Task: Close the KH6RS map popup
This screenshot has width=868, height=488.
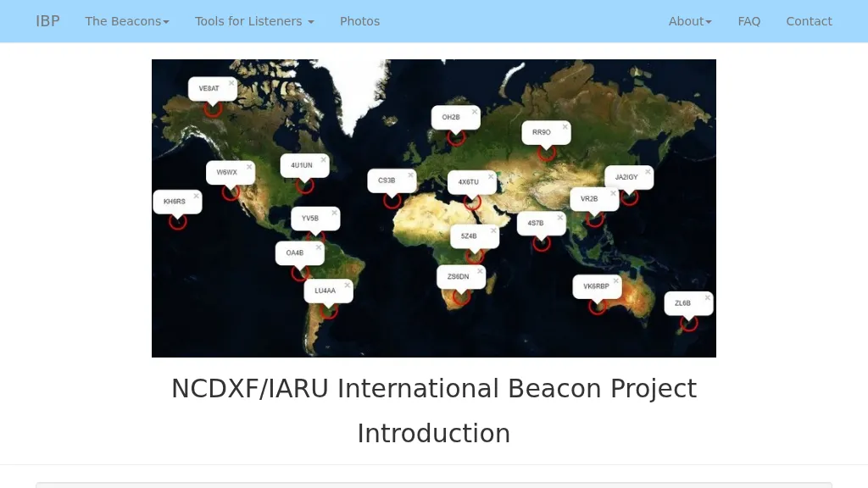Action: pyautogui.click(x=196, y=196)
